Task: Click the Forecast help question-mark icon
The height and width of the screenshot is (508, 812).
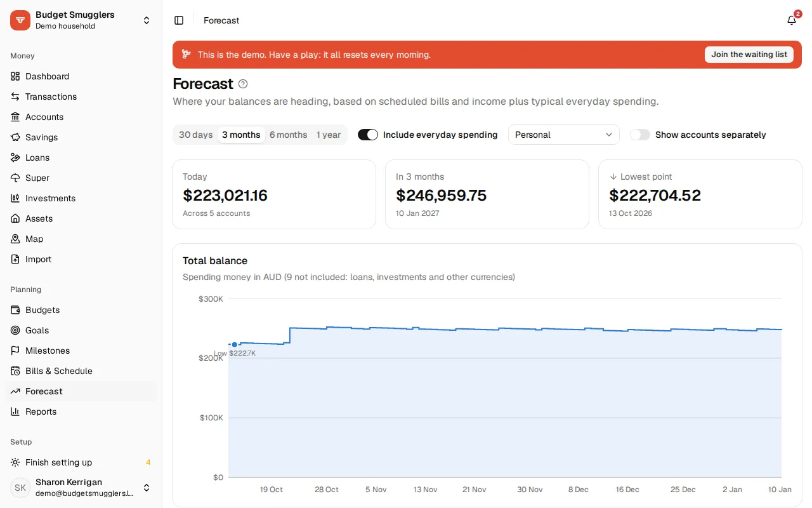Action: click(x=243, y=84)
